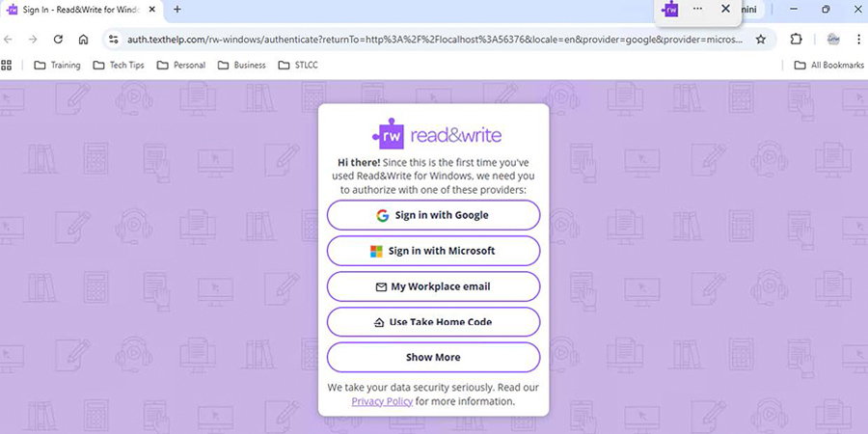This screenshot has width=868, height=434.
Task: Sign in with Google
Action: coord(433,215)
